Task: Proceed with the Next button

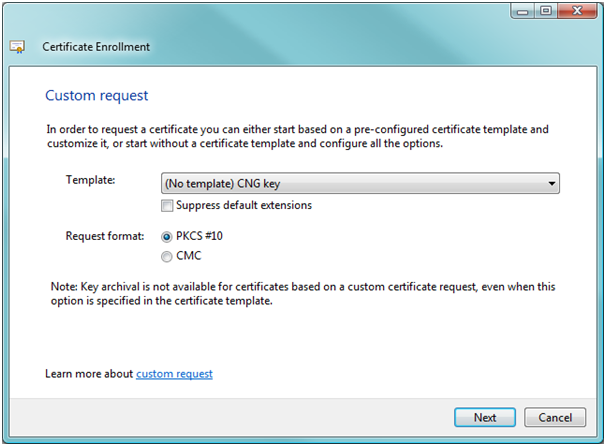Action: 485,417
